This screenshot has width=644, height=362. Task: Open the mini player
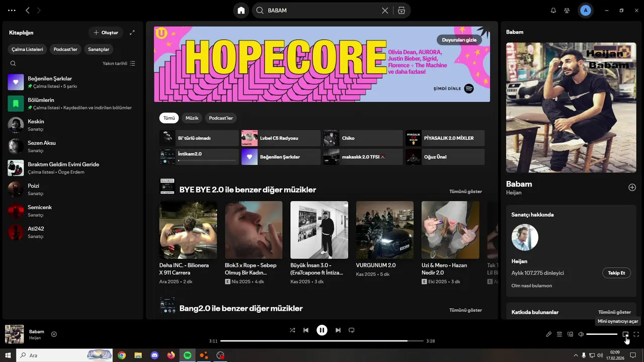pos(625,334)
